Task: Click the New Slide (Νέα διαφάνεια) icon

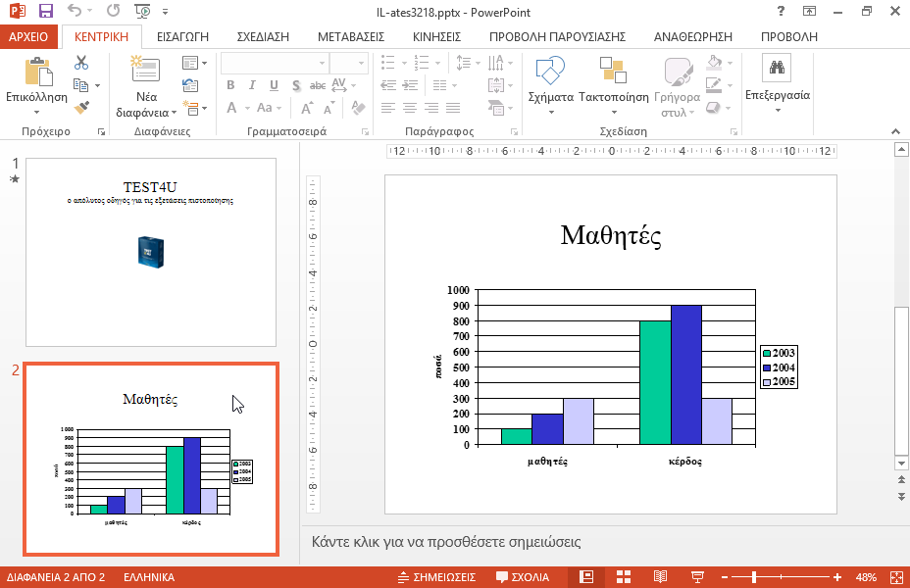Action: point(146,69)
